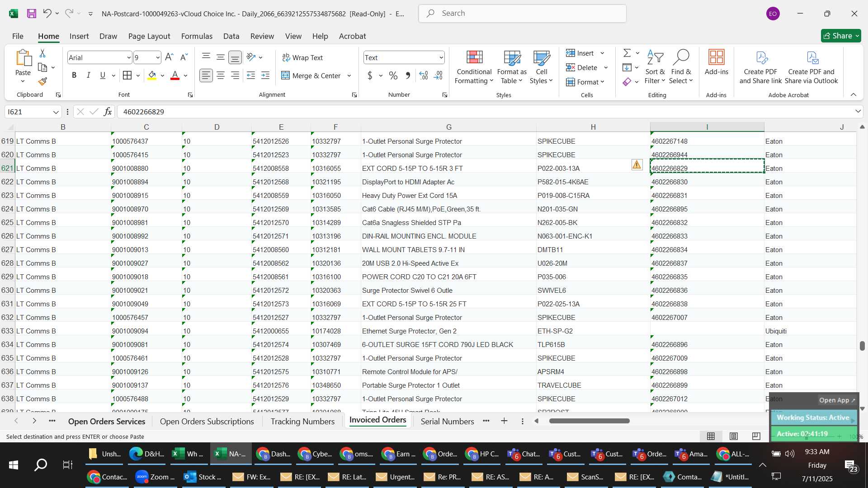868x488 pixels.
Task: Open the Add-ins button
Action: pyautogui.click(x=717, y=63)
